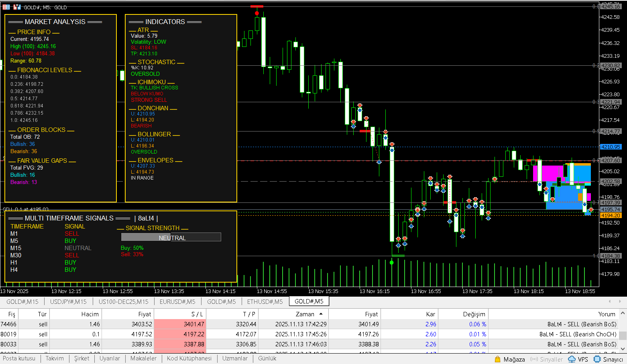Viewport: 627px width, 364px height.
Task: Click trade table scrollbar down arrow
Action: pyautogui.click(x=623, y=348)
